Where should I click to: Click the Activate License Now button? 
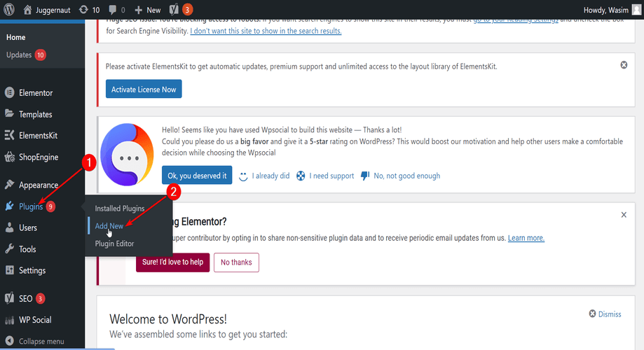144,89
